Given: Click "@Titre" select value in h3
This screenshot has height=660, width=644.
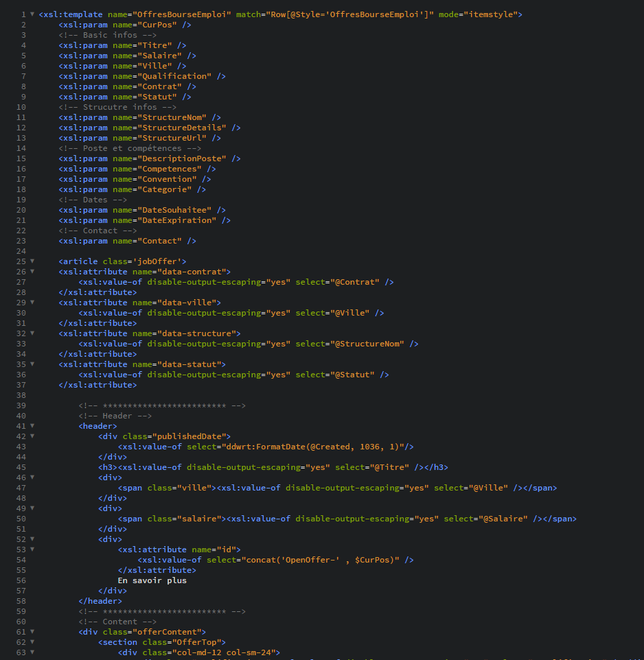Looking at the screenshot, I should coord(389,467).
